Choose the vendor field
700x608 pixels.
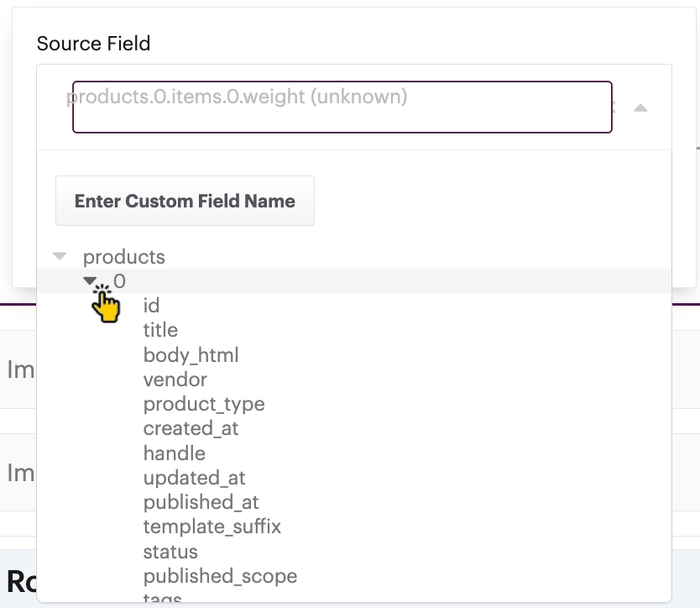175,380
